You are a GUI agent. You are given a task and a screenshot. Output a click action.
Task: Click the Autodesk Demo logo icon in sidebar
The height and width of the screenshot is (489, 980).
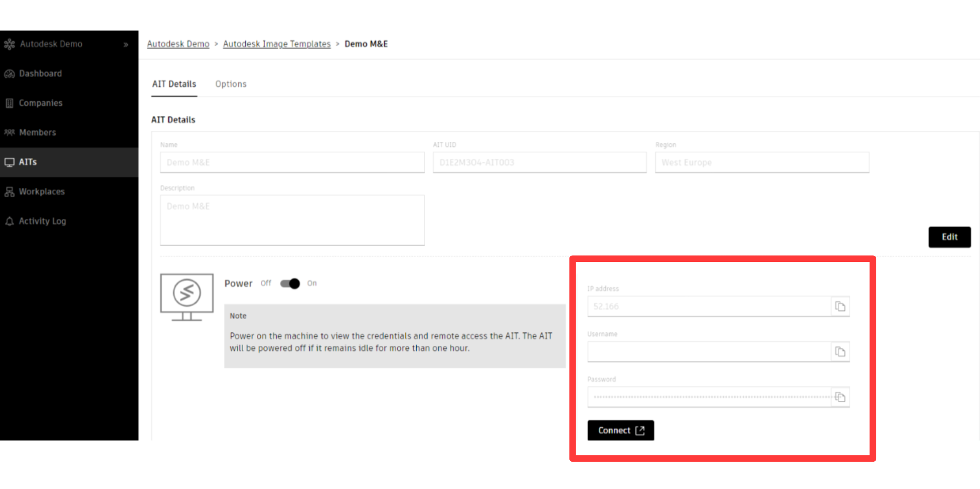tap(10, 44)
